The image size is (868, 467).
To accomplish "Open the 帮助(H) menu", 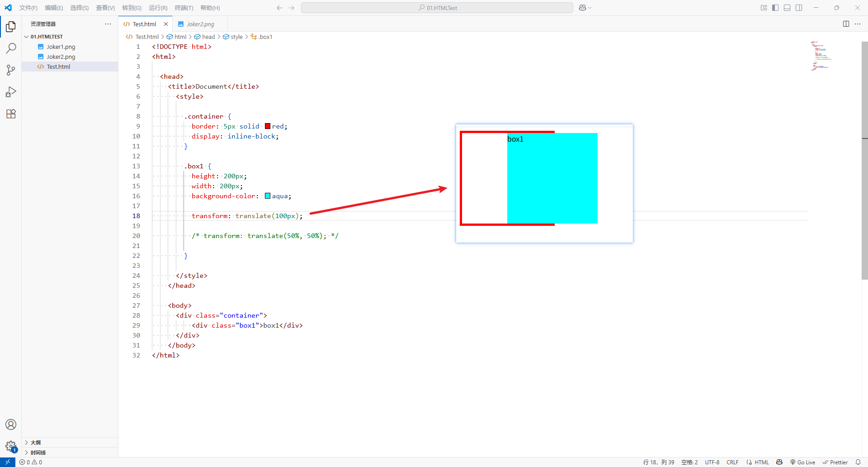I will tap(210, 8).
